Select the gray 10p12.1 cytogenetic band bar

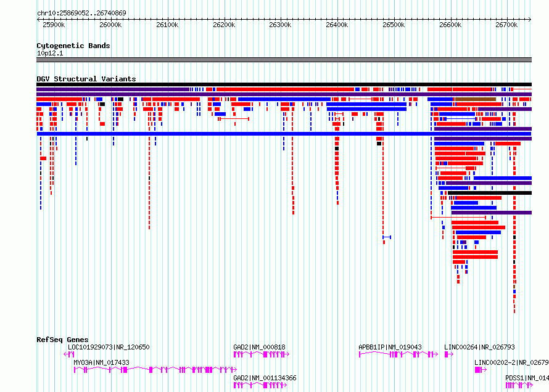click(284, 60)
